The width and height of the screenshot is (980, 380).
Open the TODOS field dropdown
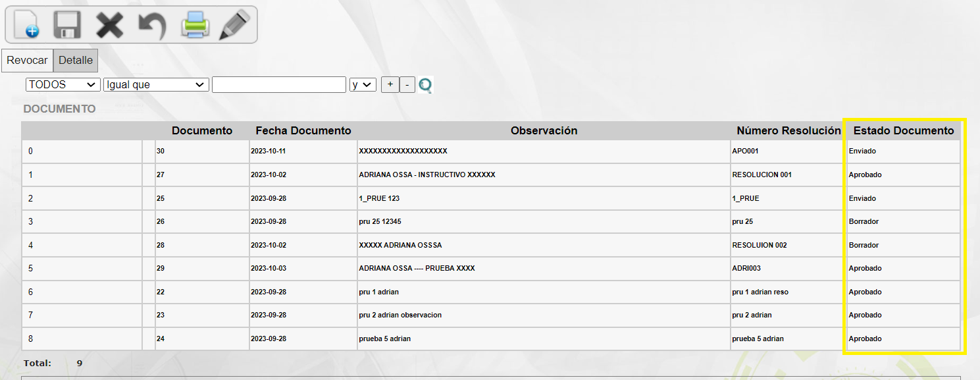[x=63, y=85]
